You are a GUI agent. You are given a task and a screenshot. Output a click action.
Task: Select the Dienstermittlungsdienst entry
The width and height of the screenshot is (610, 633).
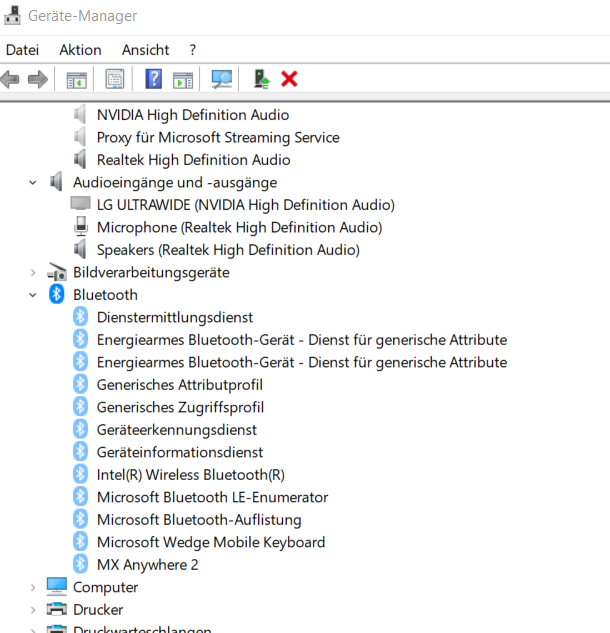point(175,318)
